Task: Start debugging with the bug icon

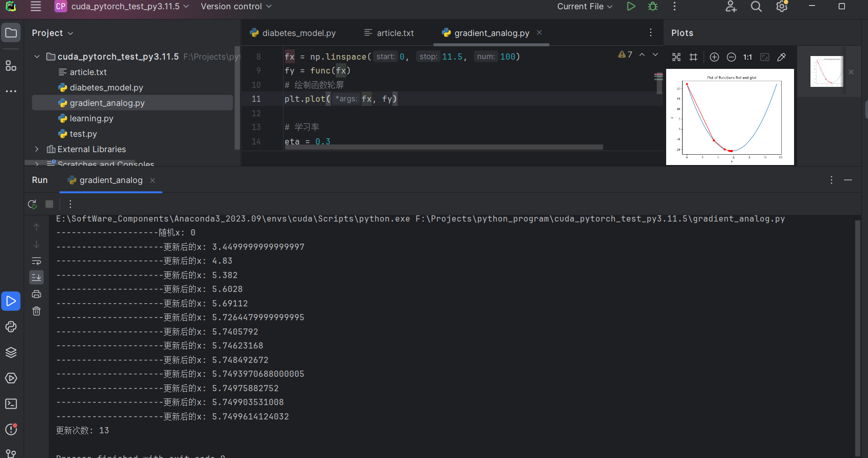Action: 653,6
